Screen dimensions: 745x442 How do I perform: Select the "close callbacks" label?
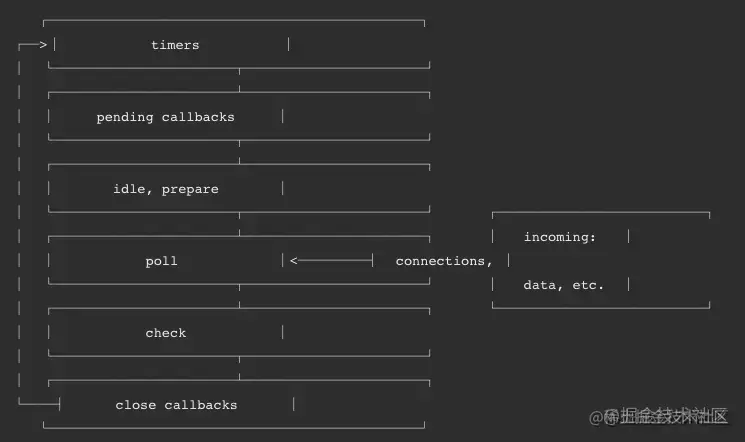tap(176, 405)
